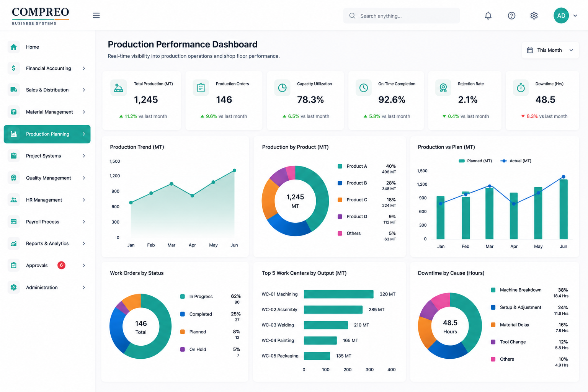Click the hamburger menu icon

(x=96, y=15)
